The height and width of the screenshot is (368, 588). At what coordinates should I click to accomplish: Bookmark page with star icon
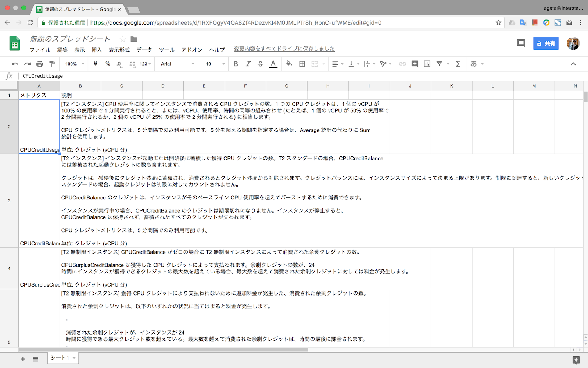[x=498, y=23]
